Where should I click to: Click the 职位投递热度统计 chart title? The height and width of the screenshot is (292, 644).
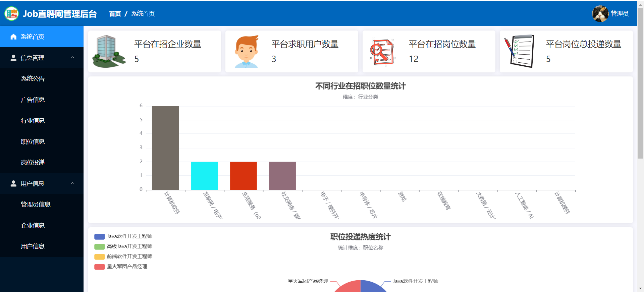pyautogui.click(x=361, y=237)
